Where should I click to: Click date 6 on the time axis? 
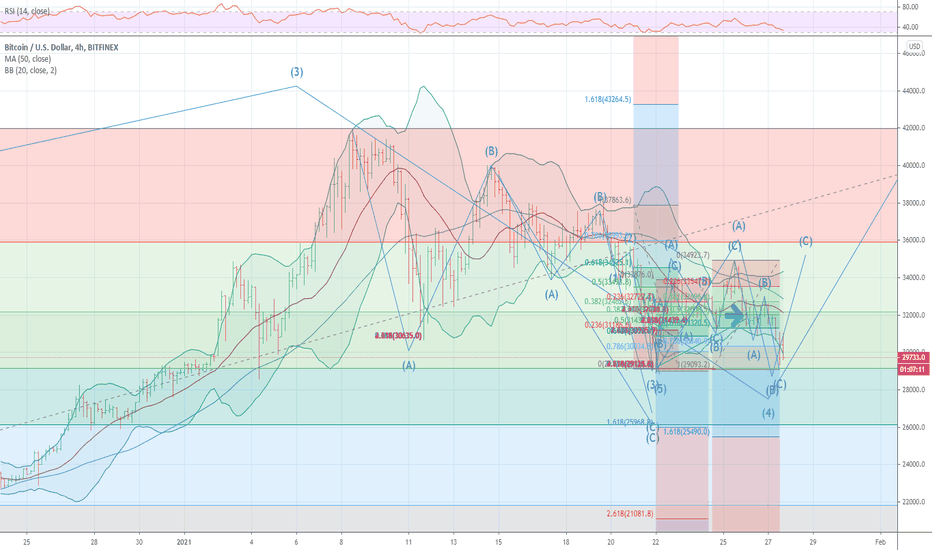pyautogui.click(x=296, y=542)
